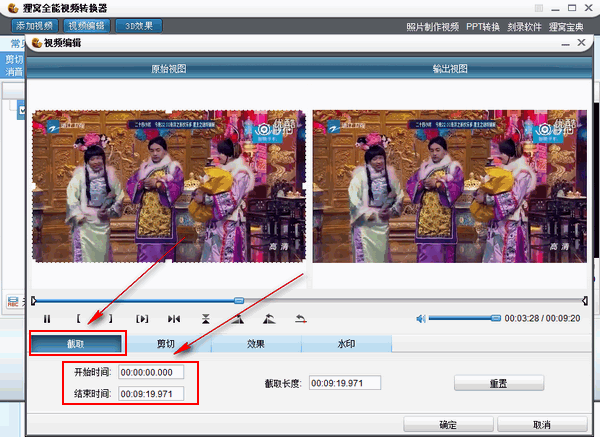Open the PPT转换 link
This screenshot has height=437, width=600.
pyautogui.click(x=483, y=27)
